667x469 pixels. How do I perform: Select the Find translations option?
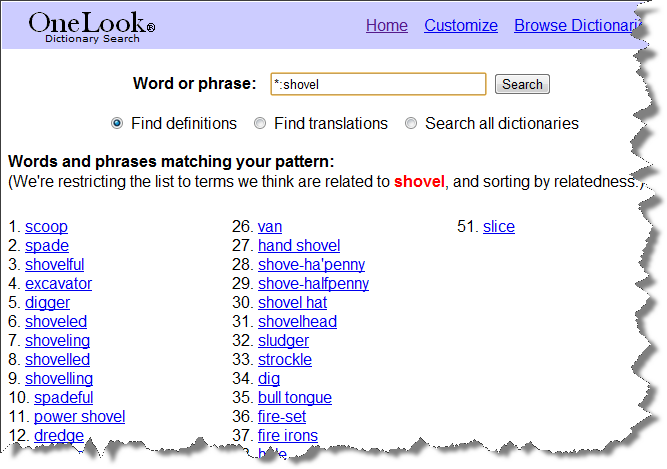[260, 123]
